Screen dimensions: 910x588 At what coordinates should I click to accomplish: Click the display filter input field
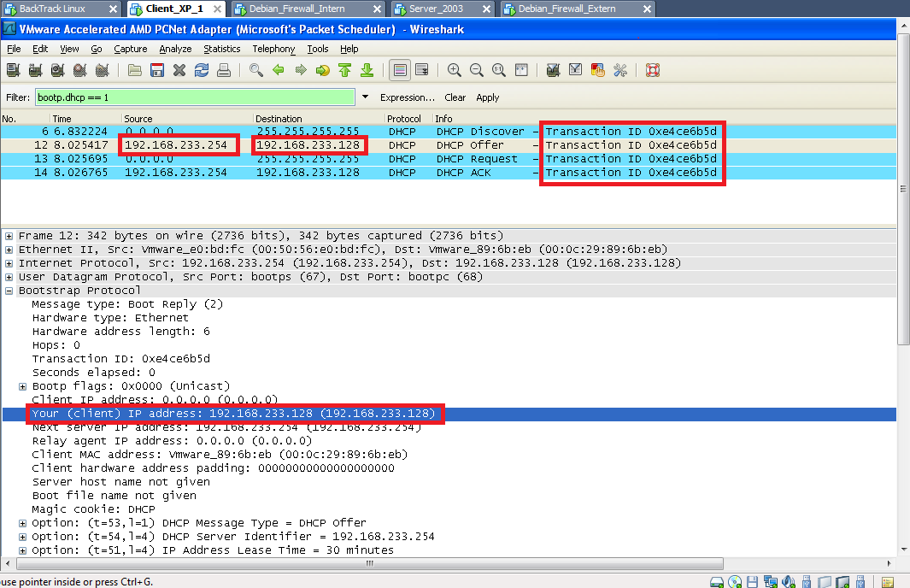(x=195, y=97)
